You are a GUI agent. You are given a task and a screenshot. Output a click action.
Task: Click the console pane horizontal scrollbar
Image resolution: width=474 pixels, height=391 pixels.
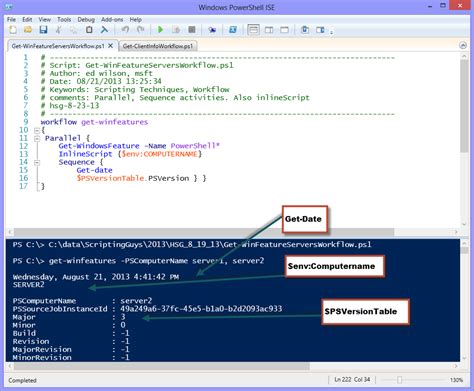[x=161, y=366]
